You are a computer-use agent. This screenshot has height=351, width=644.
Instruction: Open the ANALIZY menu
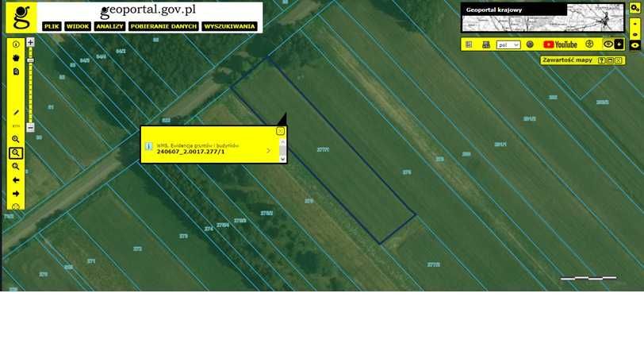point(109,26)
